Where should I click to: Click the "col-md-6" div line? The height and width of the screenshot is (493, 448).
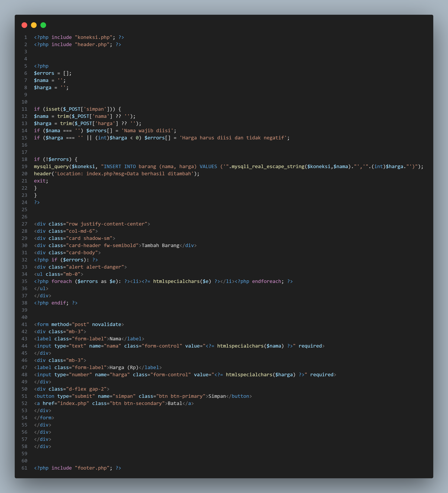point(66,231)
